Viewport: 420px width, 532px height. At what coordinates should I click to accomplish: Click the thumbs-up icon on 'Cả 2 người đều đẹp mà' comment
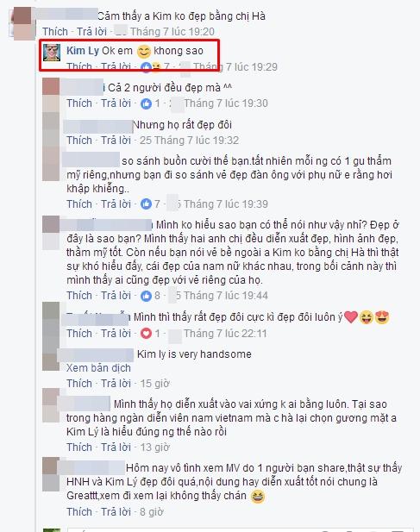point(147,103)
